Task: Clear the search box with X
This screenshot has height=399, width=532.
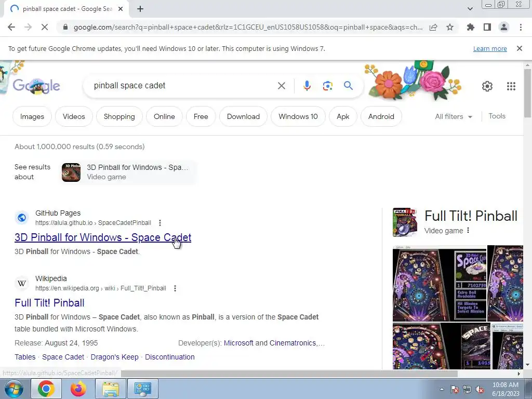Action: pos(281,86)
